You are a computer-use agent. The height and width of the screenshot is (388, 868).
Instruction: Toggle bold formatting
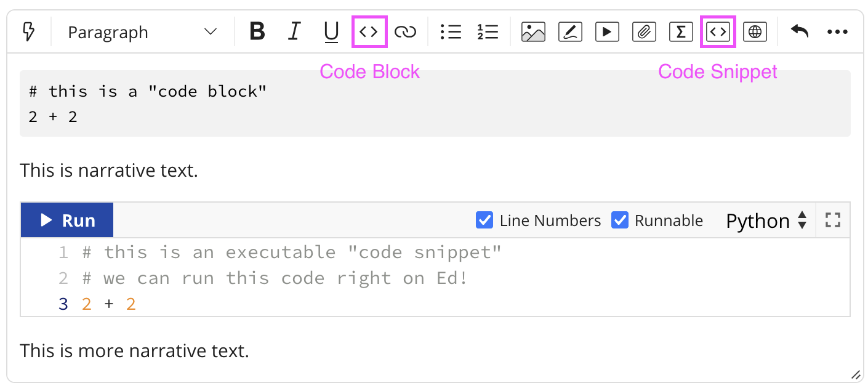(257, 31)
